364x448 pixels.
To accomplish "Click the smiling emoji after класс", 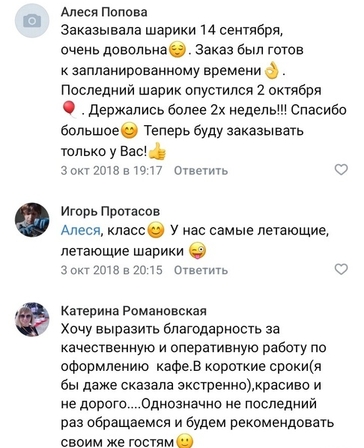I will pyautogui.click(x=156, y=230).
